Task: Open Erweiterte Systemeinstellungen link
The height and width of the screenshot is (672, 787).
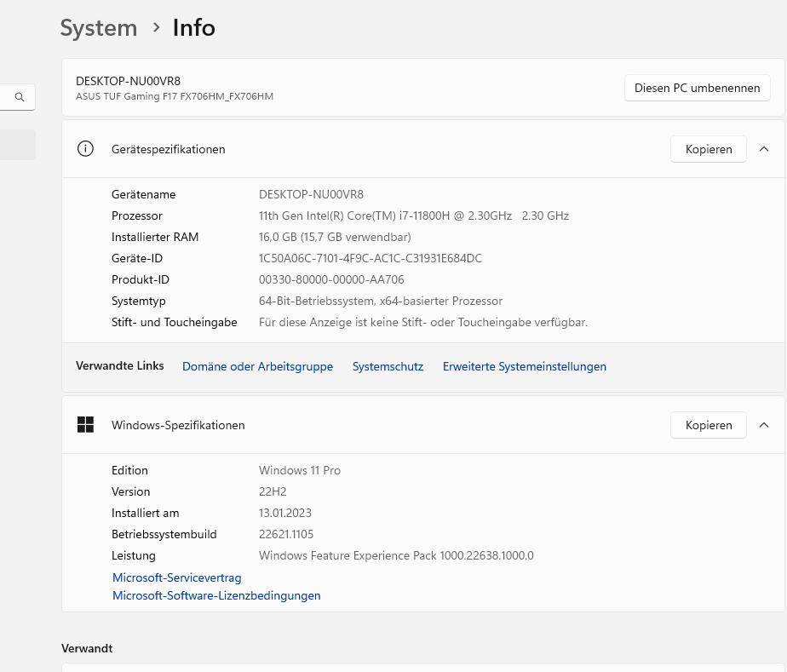Action: 524,366
